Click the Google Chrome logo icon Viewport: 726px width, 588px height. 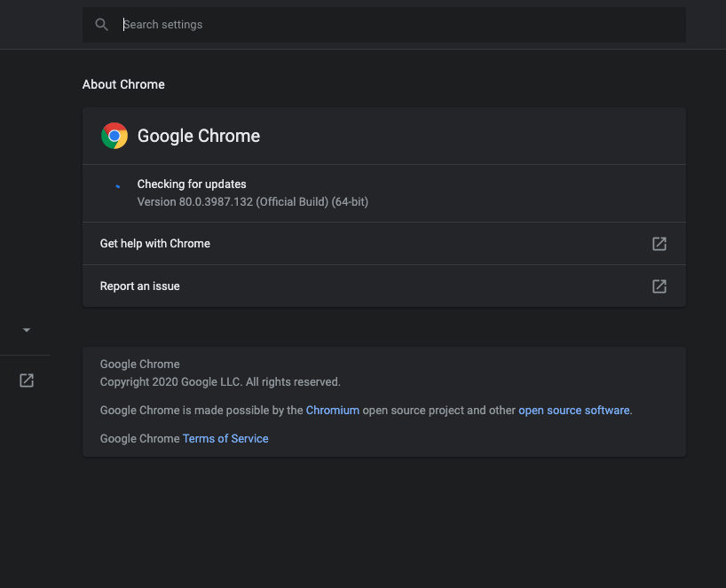click(x=114, y=136)
